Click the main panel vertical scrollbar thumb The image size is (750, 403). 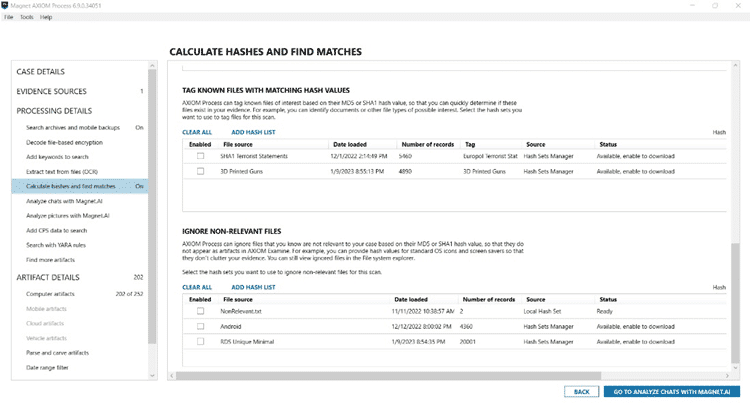point(735,303)
